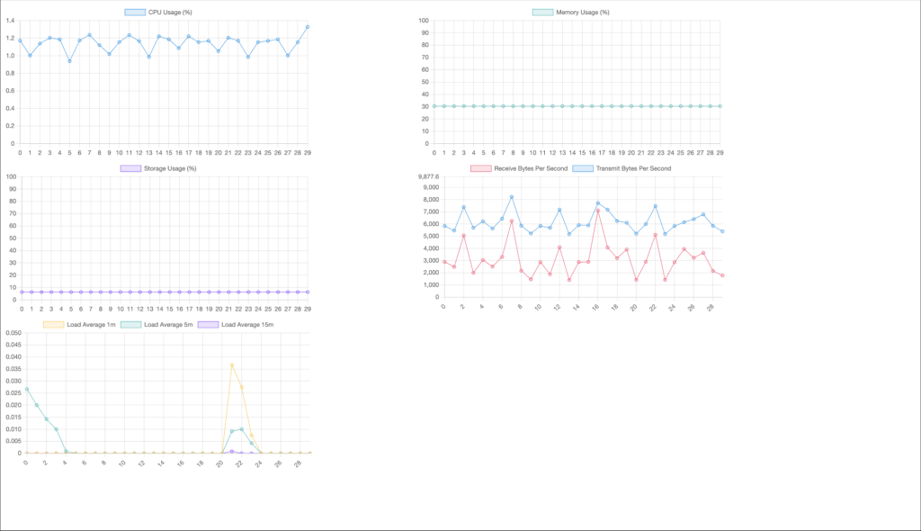Select first Load Average 5m point at index 0

coord(27,389)
